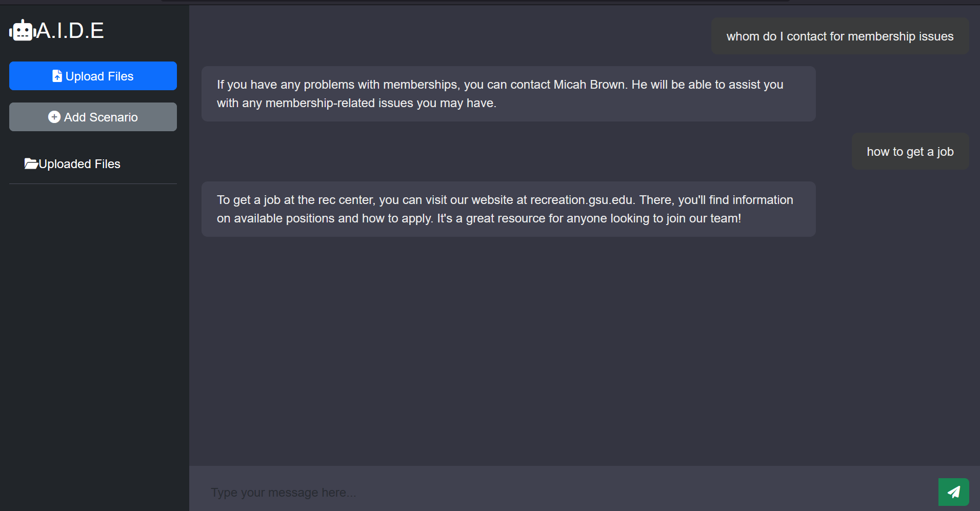Click the 'how to get a job' message bubble
The width and height of the screenshot is (980, 511).
pyautogui.click(x=910, y=152)
